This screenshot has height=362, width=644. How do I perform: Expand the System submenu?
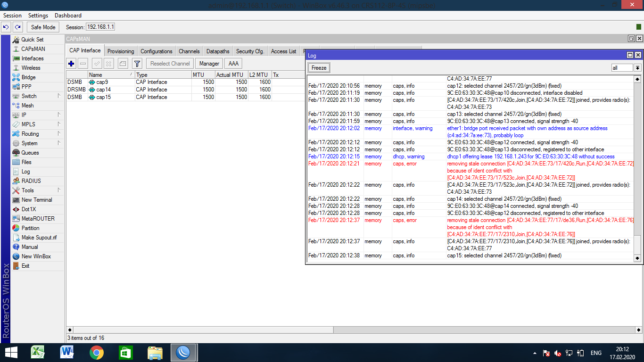(x=38, y=143)
